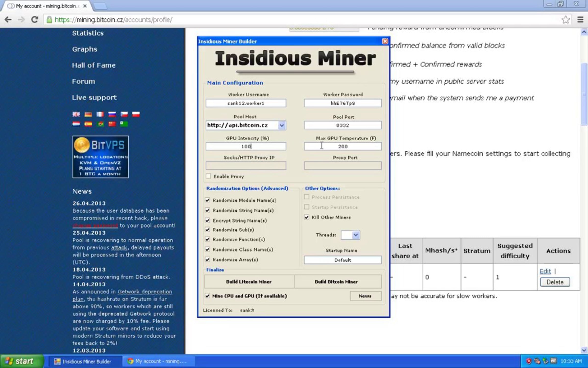Uncheck Randomize Module Name(s)
The image size is (588, 368).
tap(208, 200)
